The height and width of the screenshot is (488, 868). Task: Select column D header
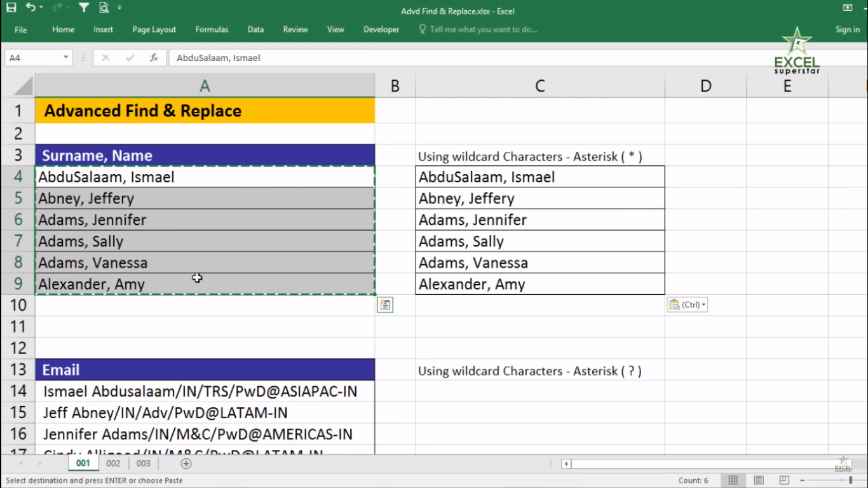point(706,86)
